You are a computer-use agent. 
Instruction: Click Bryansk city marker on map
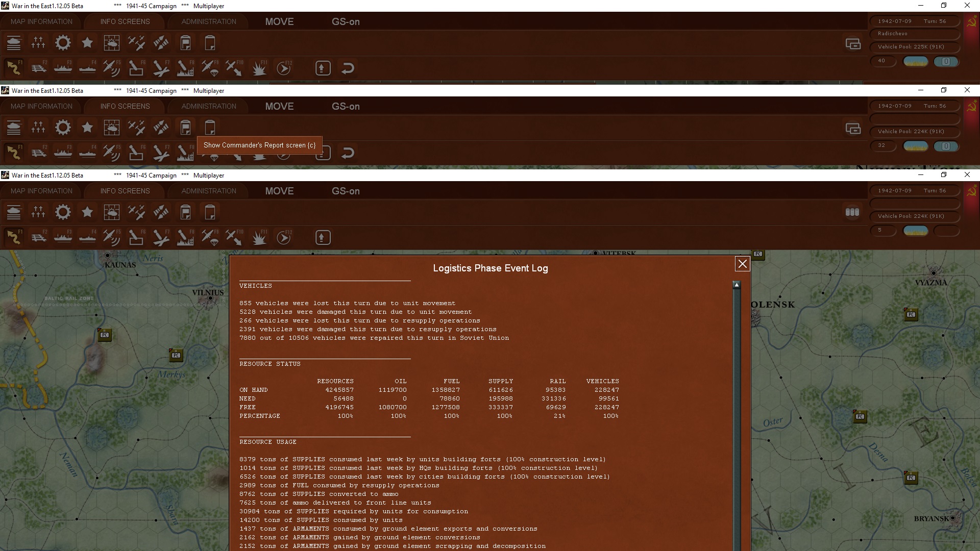[x=952, y=518]
